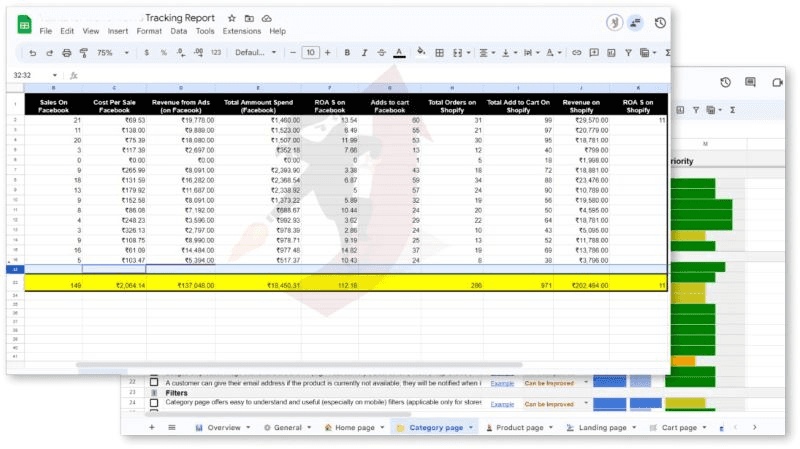Print the spreadsheet
Screen dimensions: 800x449
pyautogui.click(x=66, y=53)
